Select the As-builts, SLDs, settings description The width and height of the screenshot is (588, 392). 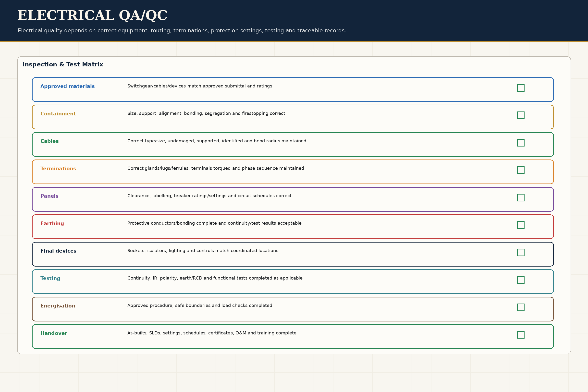[212, 333]
